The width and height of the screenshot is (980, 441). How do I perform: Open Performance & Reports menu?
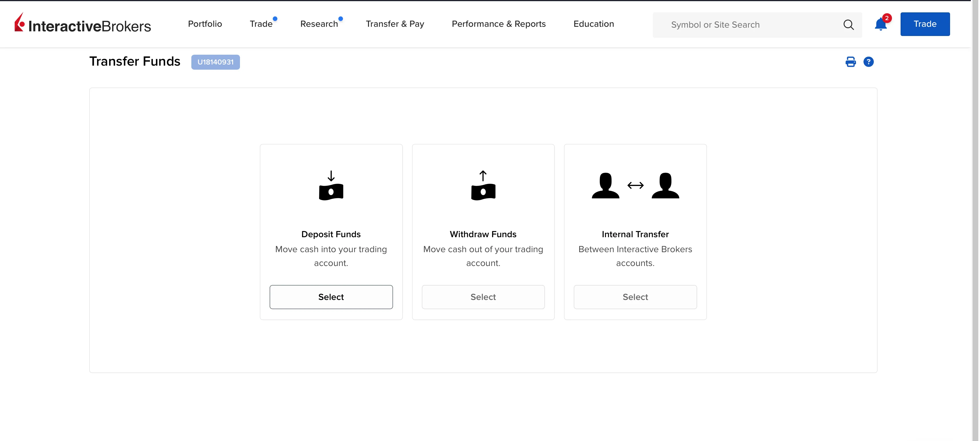[499, 24]
